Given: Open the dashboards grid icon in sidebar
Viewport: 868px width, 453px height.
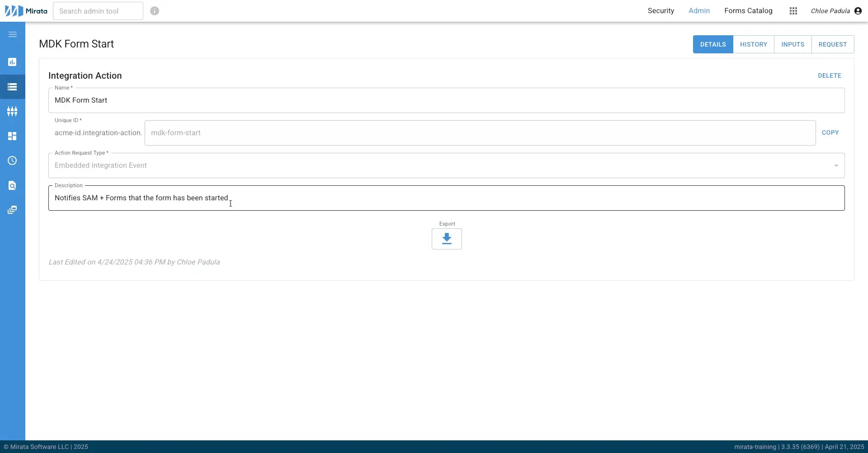Looking at the screenshot, I should point(12,136).
